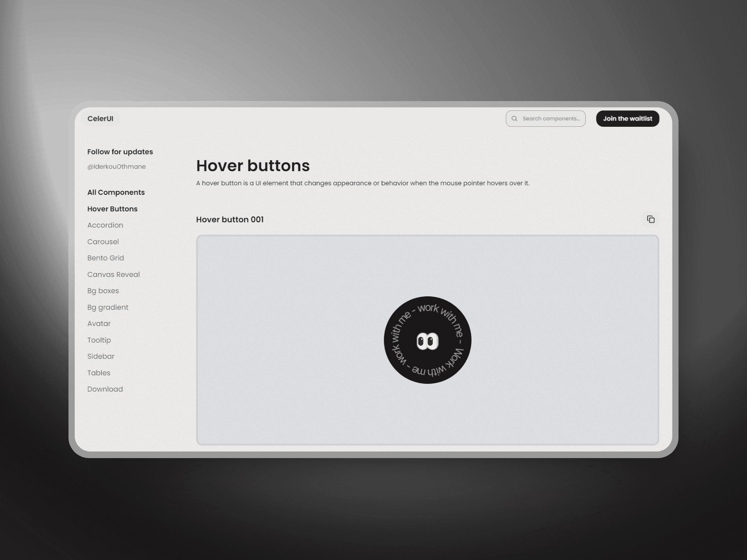
Task: Navigate to Tables components
Action: (x=99, y=373)
